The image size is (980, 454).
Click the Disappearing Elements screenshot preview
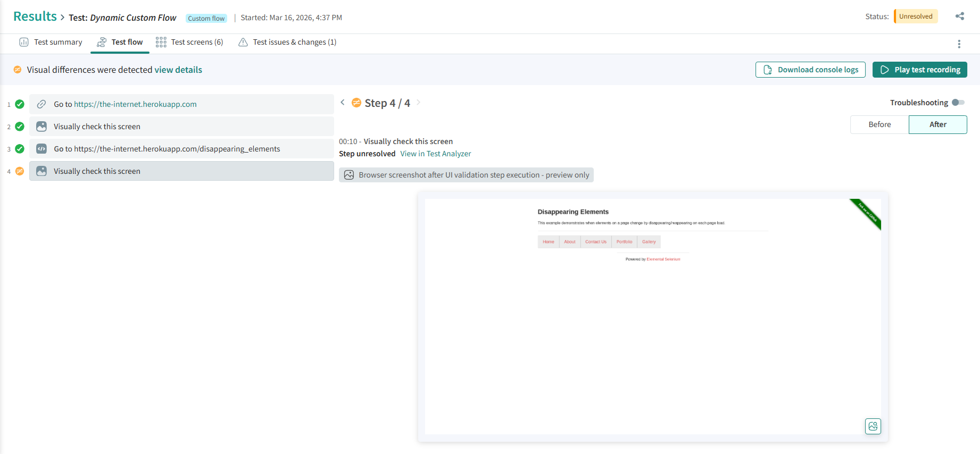(652, 316)
